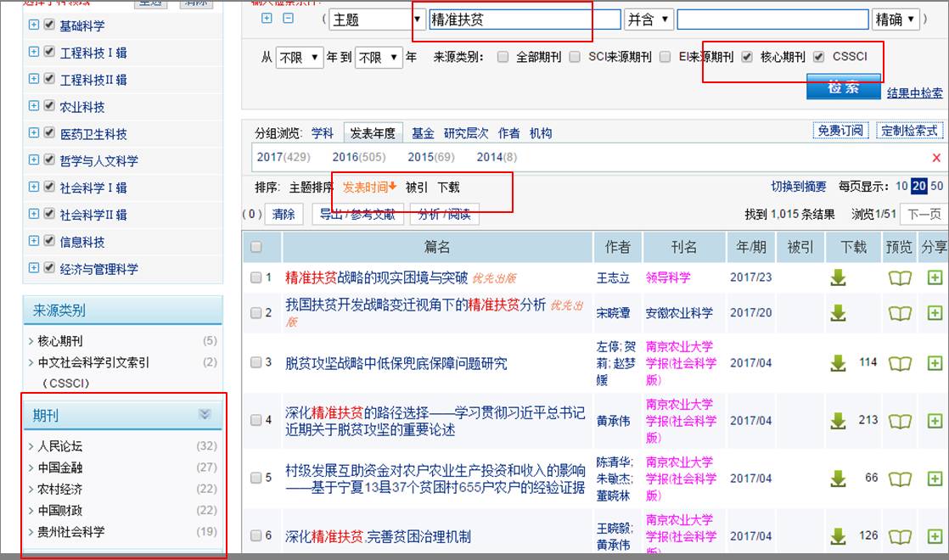Download the article in result row 1
949x560 pixels.
click(839, 277)
